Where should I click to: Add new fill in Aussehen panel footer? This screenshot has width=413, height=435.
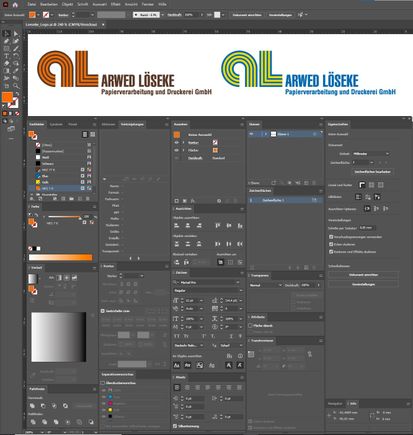(184, 201)
